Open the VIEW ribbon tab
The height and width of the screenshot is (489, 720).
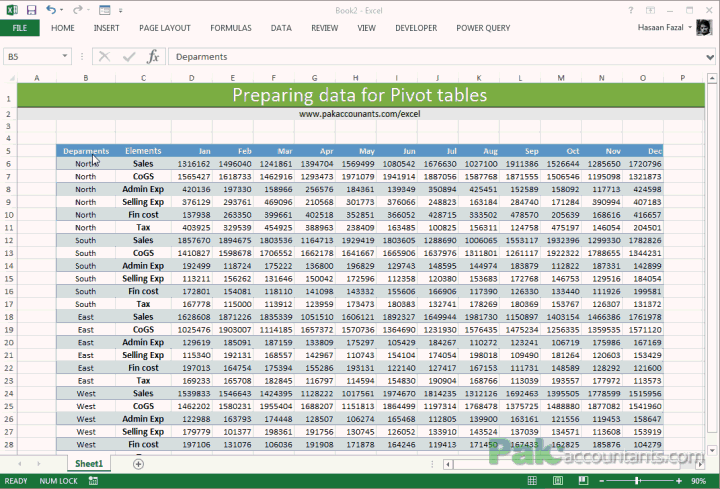[x=366, y=28]
